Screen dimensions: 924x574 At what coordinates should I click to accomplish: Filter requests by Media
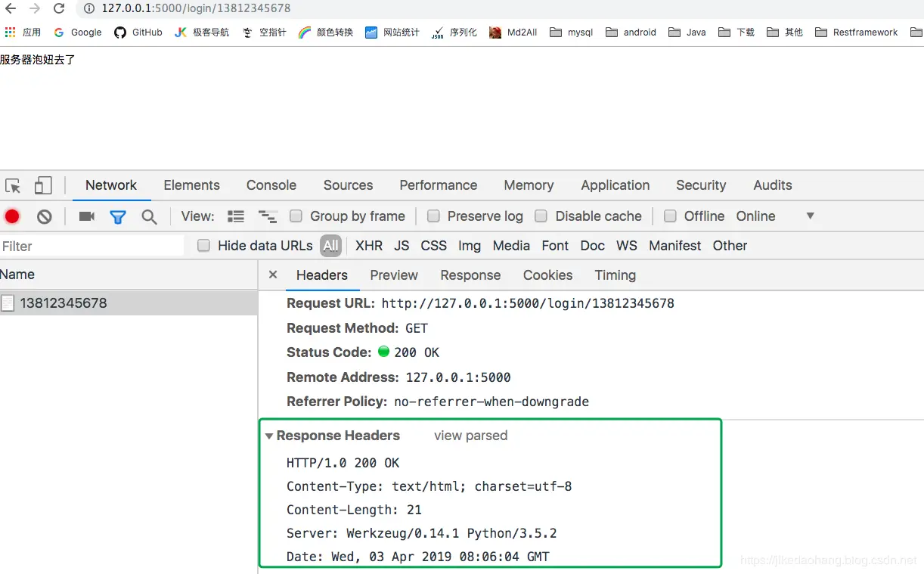coord(511,246)
